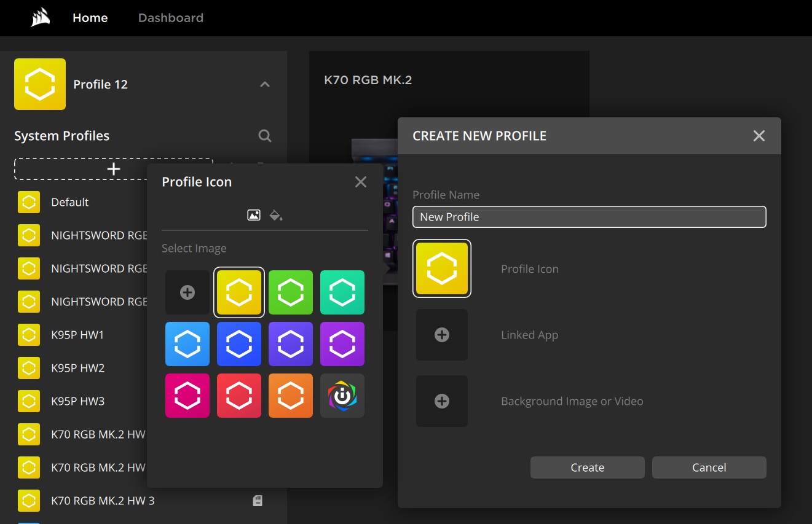Go to the Dashboard page
Image resolution: width=812 pixels, height=524 pixels.
(x=170, y=18)
